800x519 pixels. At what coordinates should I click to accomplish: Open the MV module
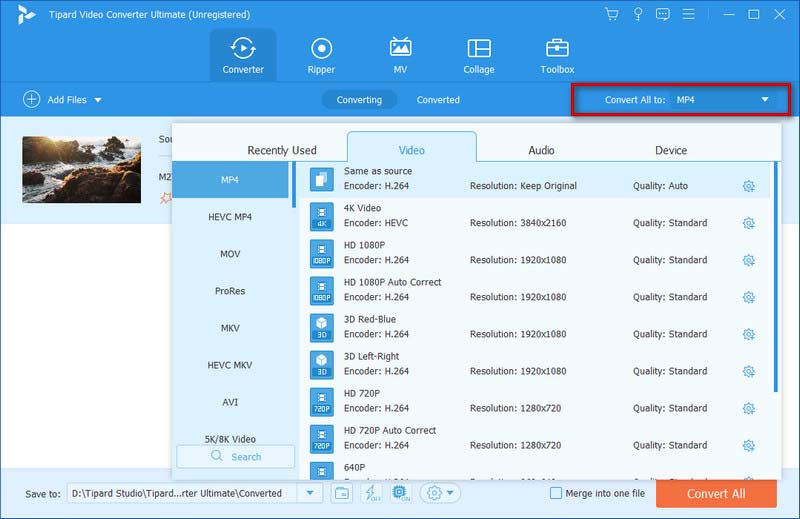(x=400, y=55)
